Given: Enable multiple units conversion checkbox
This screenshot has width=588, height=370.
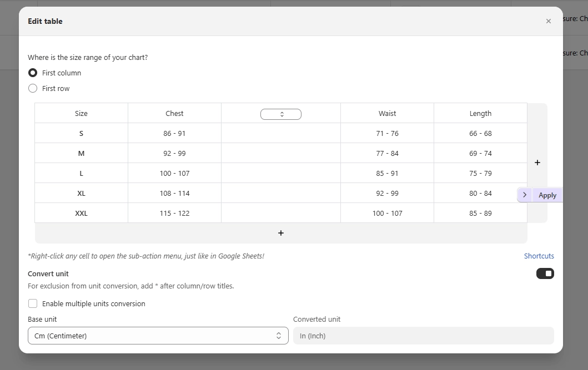Looking at the screenshot, I should click(x=33, y=303).
